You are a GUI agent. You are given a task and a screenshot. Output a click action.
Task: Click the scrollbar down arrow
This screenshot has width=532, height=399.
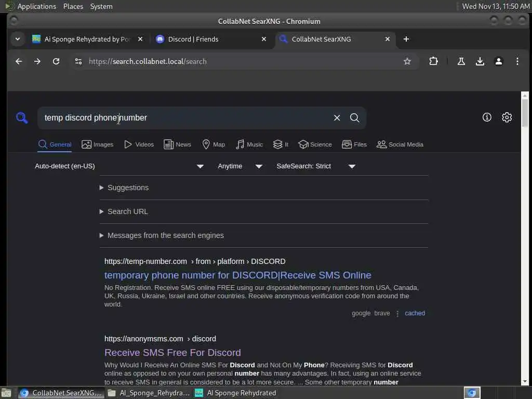(525, 382)
